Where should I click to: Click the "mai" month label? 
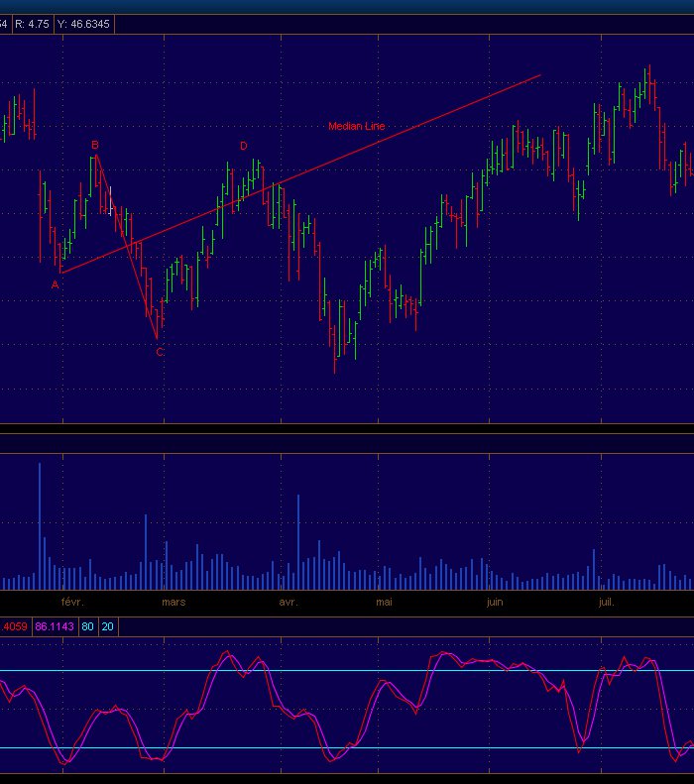(384, 602)
